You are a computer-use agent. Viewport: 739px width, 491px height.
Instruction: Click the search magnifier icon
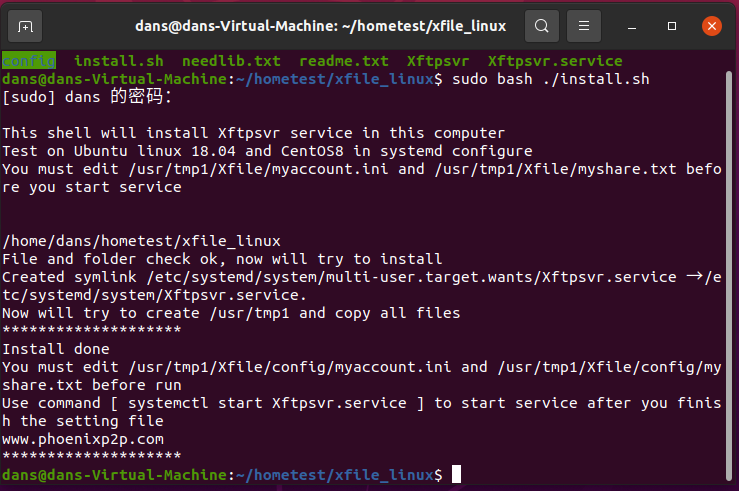tap(541, 25)
